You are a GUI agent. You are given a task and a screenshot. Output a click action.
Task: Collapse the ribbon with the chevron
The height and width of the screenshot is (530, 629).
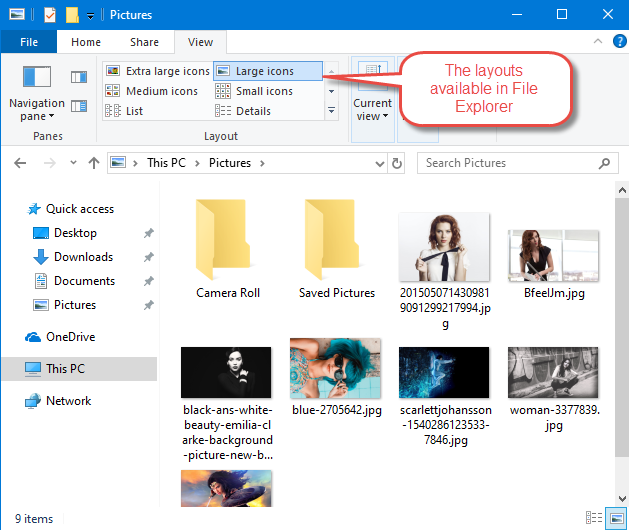click(597, 42)
